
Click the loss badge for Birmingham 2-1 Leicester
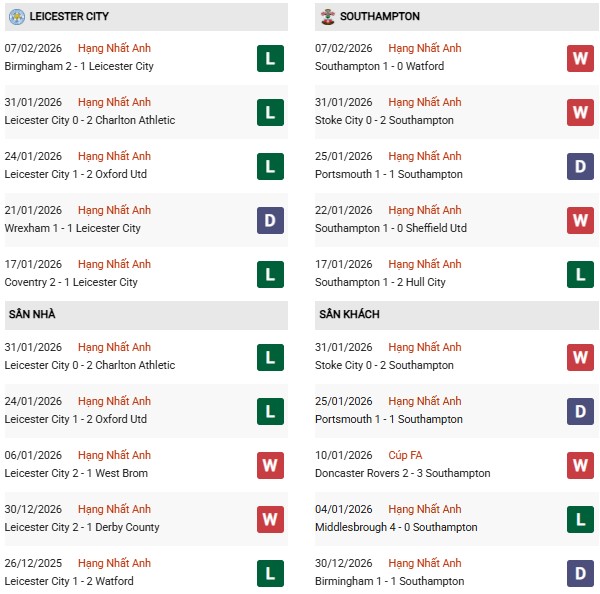coord(270,58)
